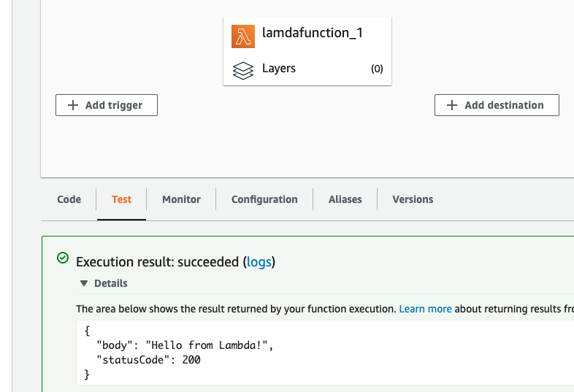Collapse the Details disclosure triangle

[x=84, y=283]
